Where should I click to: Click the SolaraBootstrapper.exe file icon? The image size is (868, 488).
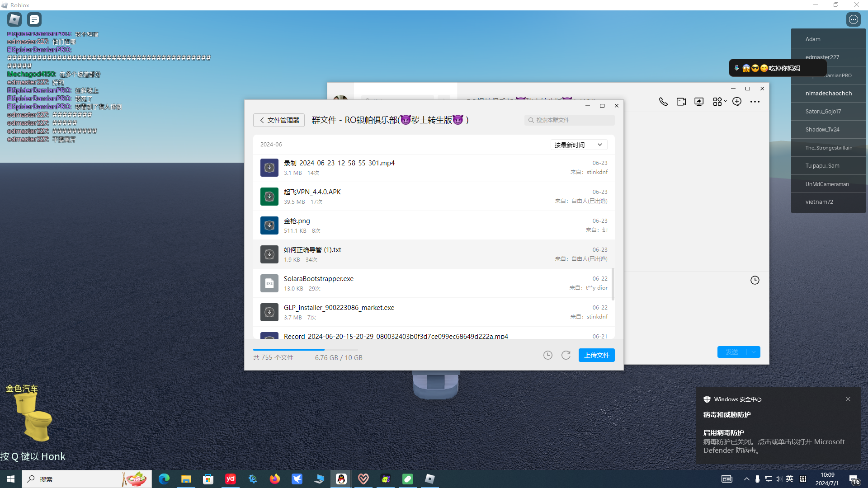click(x=269, y=283)
